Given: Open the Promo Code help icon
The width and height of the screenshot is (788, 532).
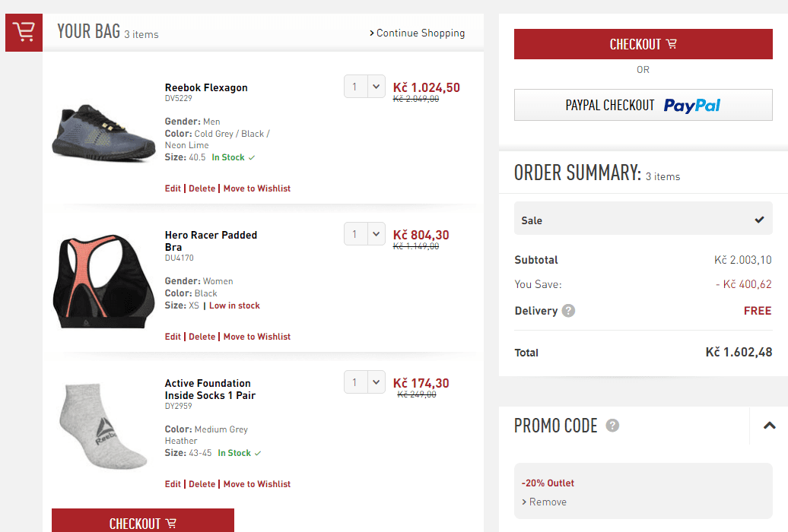Looking at the screenshot, I should tap(612, 426).
